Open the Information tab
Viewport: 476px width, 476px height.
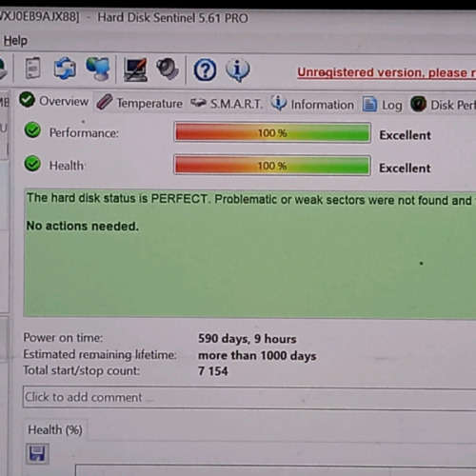pos(312,104)
